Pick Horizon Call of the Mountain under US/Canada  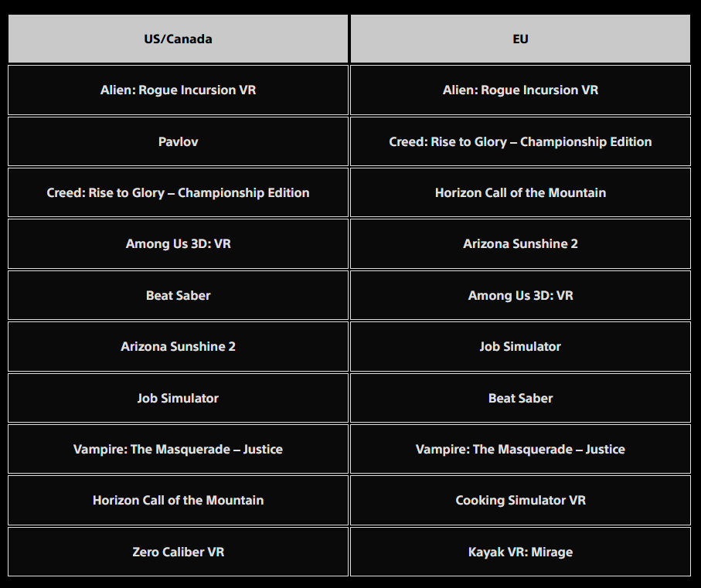[178, 500]
